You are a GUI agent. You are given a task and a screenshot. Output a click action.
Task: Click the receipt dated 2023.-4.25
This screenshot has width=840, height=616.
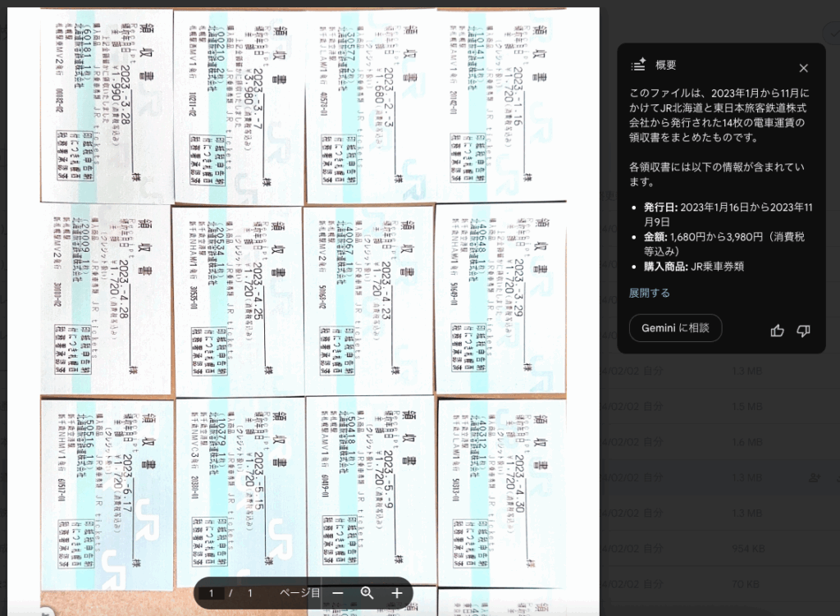tap(237, 299)
